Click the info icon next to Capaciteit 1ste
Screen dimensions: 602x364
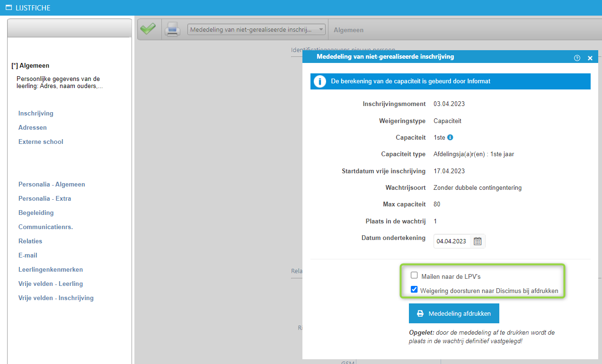(450, 137)
